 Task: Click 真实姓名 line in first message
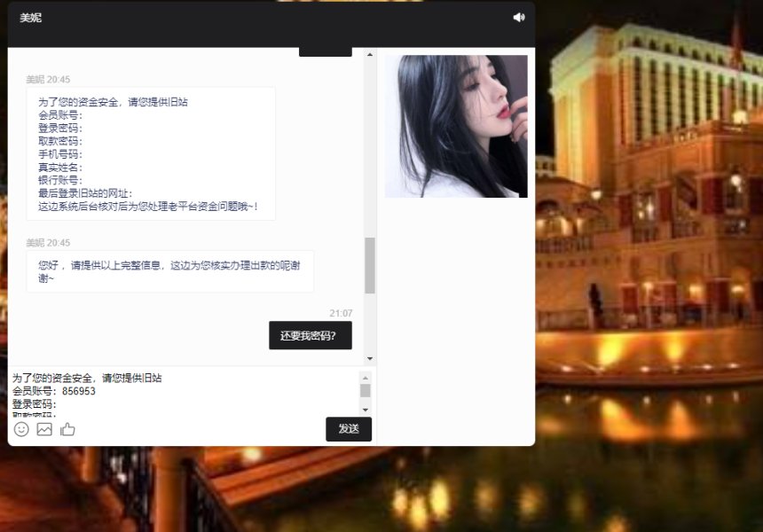[x=60, y=168]
